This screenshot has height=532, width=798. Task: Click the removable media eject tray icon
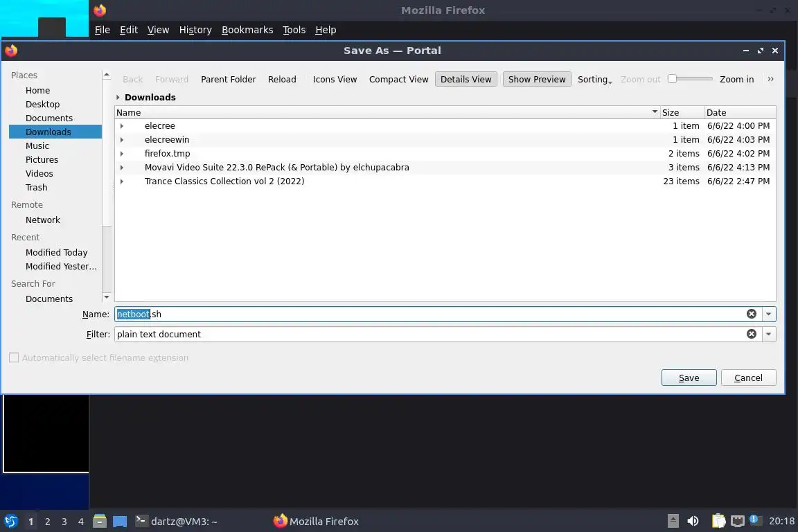tap(673, 521)
